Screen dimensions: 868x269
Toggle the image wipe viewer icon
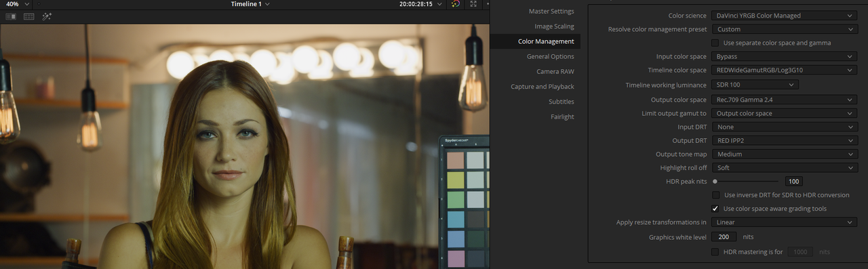coord(11,16)
